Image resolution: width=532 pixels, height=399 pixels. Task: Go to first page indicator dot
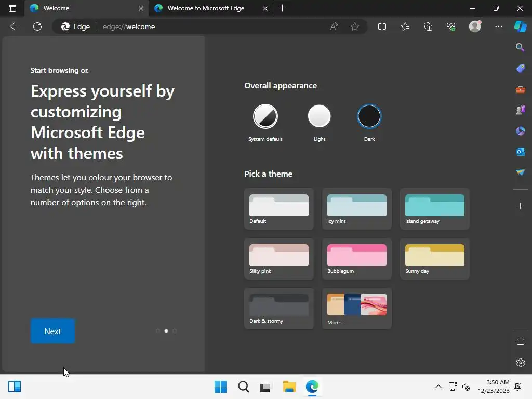[x=158, y=331]
